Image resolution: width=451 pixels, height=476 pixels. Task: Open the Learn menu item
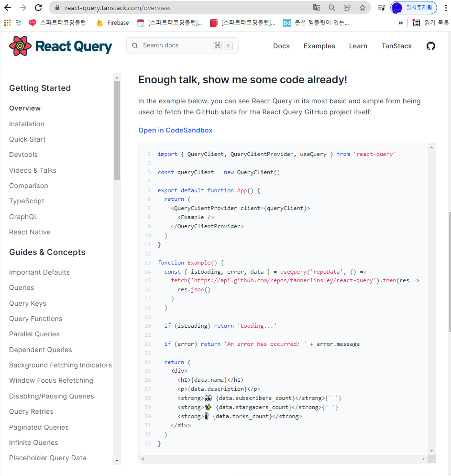[358, 46]
